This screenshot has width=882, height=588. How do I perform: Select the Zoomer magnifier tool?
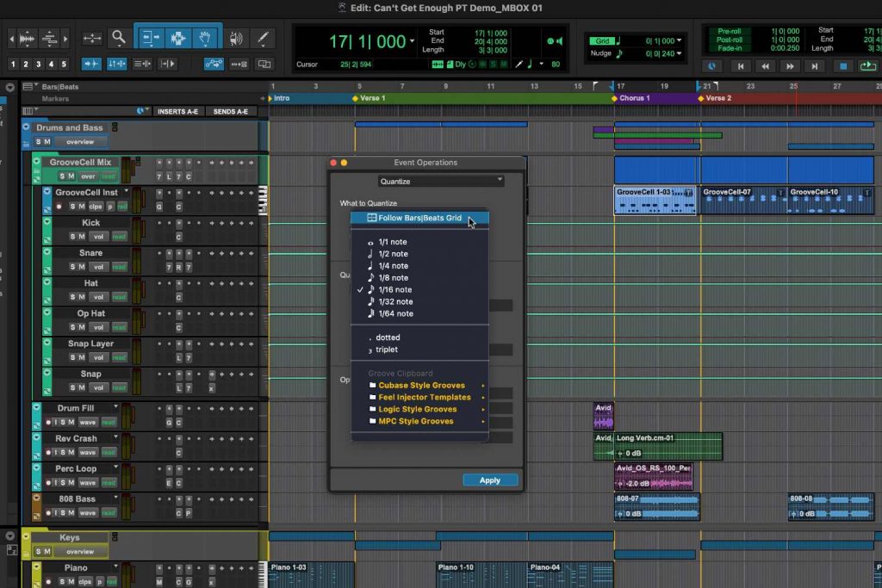tap(119, 38)
